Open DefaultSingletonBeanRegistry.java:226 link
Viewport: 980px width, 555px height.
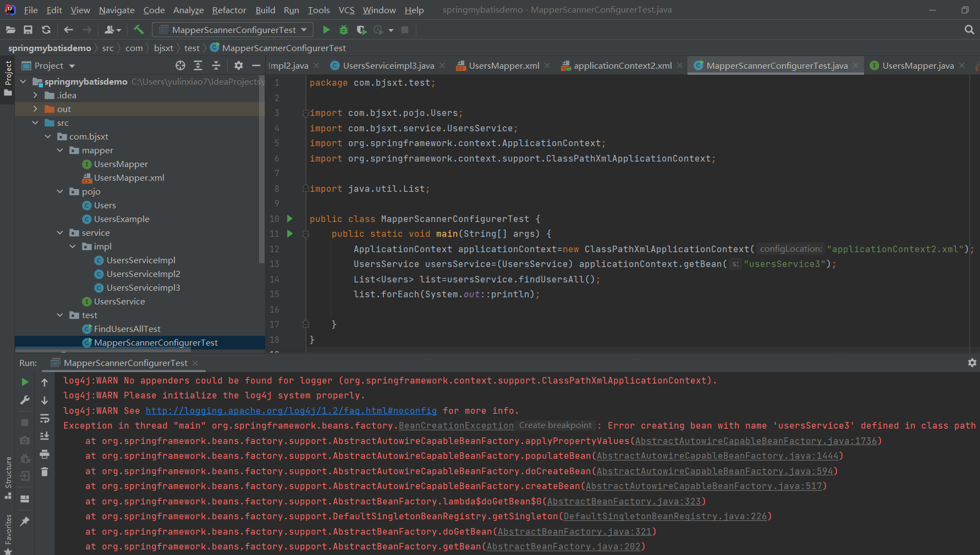point(665,516)
